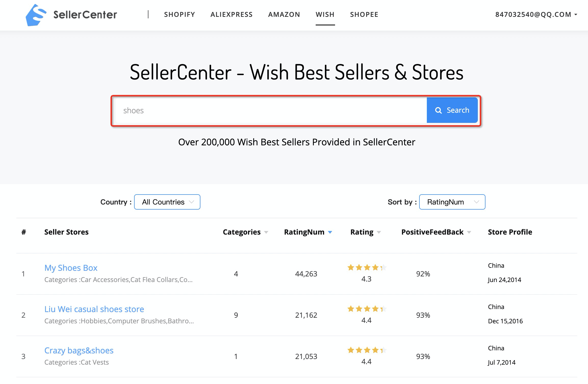Image resolution: width=588 pixels, height=384 pixels.
Task: Click the star rating for Liu Wei casual shoes store
Action: pos(366,309)
